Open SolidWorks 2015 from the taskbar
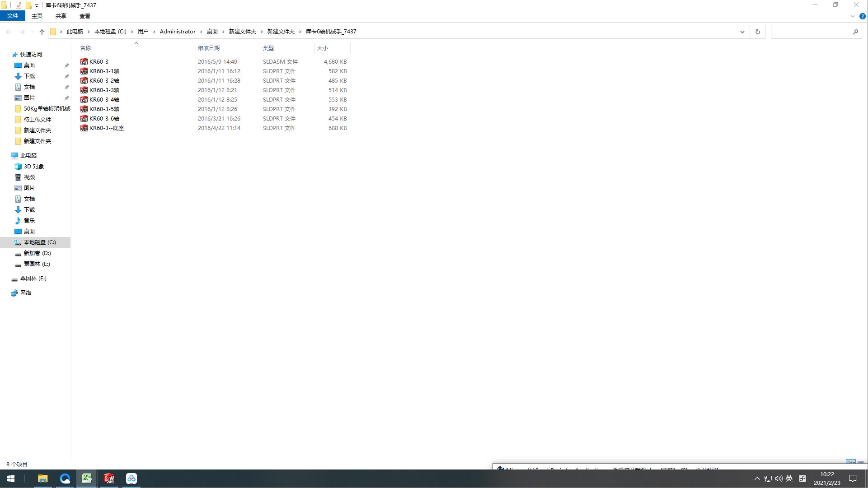Screen dimensions: 868x488 (x=109, y=479)
